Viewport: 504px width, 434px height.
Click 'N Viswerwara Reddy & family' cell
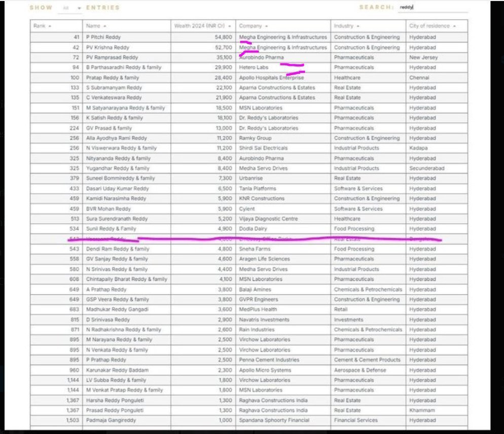tap(126, 148)
